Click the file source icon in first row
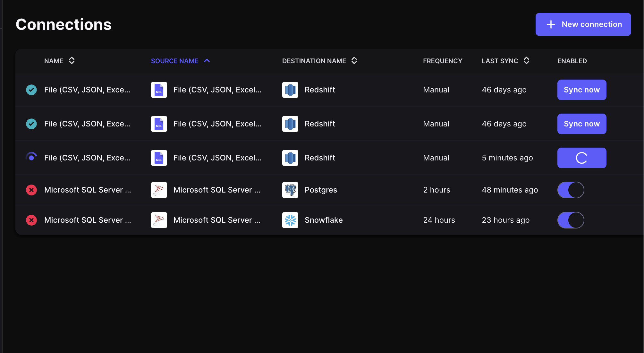644x353 pixels. click(159, 90)
